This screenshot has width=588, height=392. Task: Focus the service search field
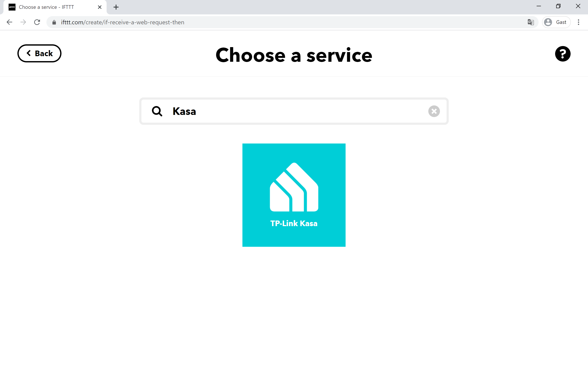pyautogui.click(x=295, y=111)
